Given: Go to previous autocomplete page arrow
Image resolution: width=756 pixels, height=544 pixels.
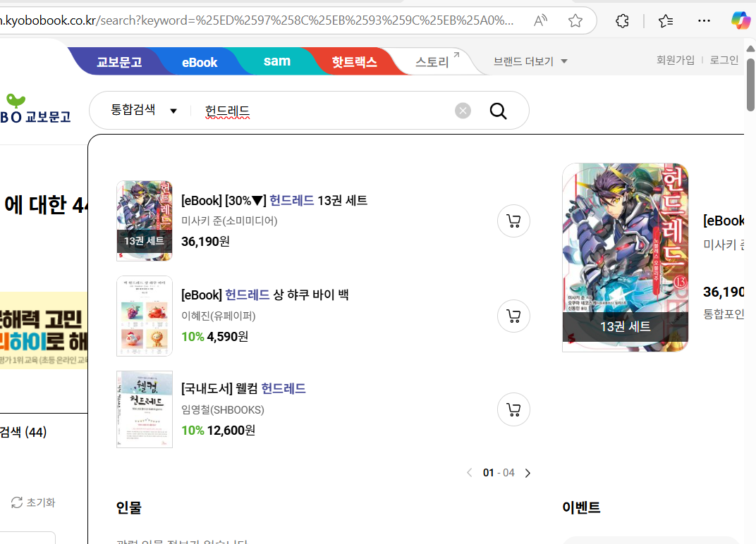Looking at the screenshot, I should click(470, 473).
